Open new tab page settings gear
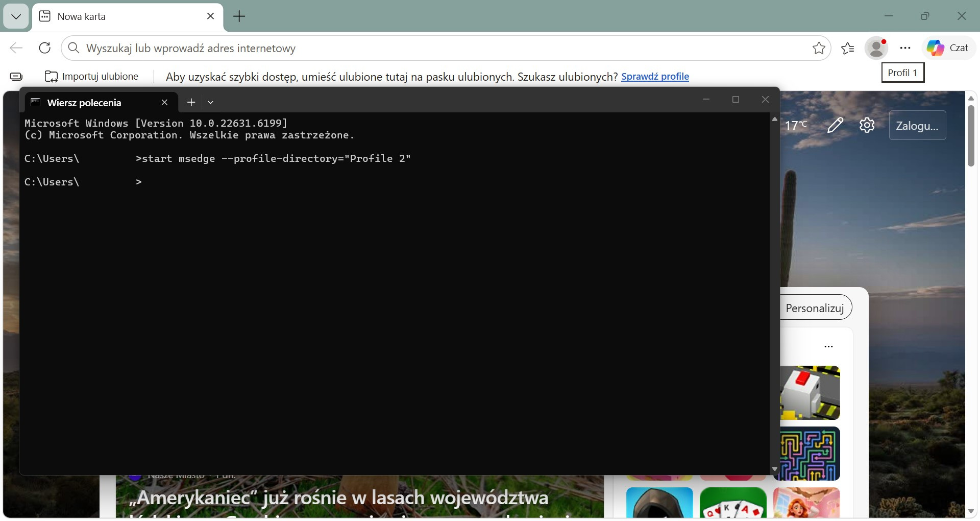 (867, 125)
